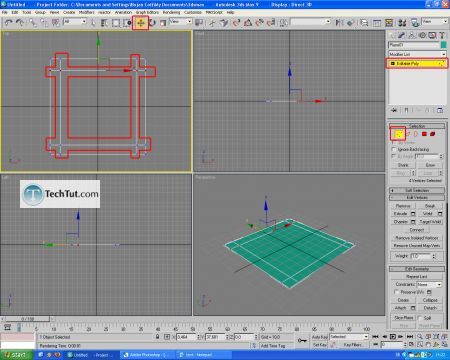Check the Split option near Slice Plane

[x=420, y=318]
